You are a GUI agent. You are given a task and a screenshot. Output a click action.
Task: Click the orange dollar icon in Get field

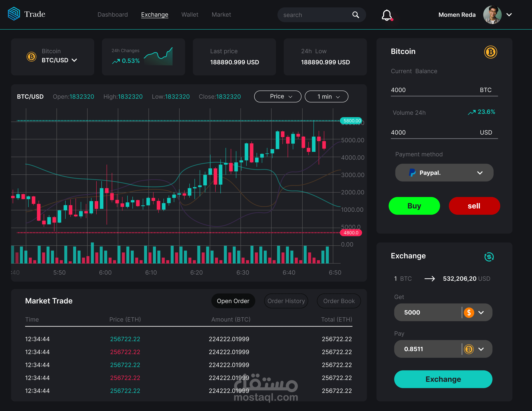(469, 313)
